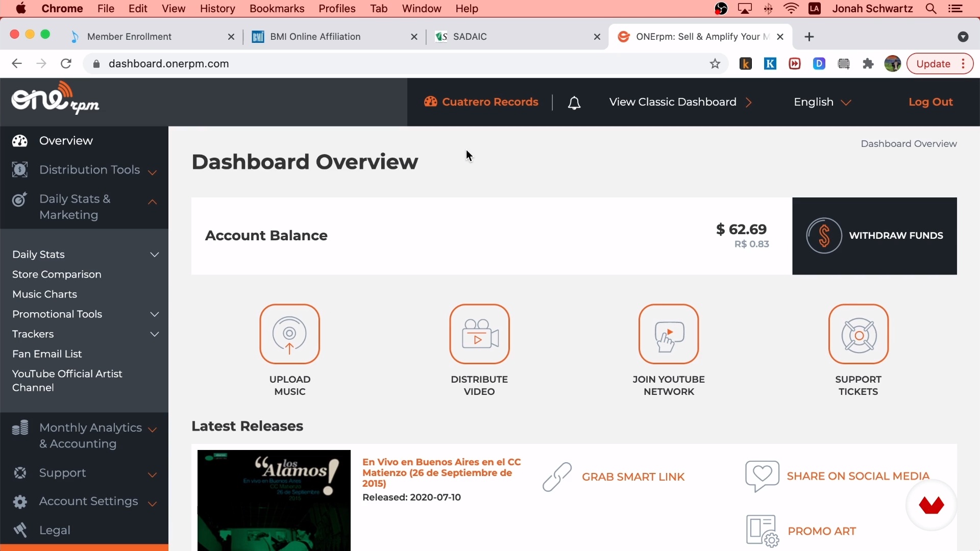Open the English language dropdown

(x=822, y=102)
